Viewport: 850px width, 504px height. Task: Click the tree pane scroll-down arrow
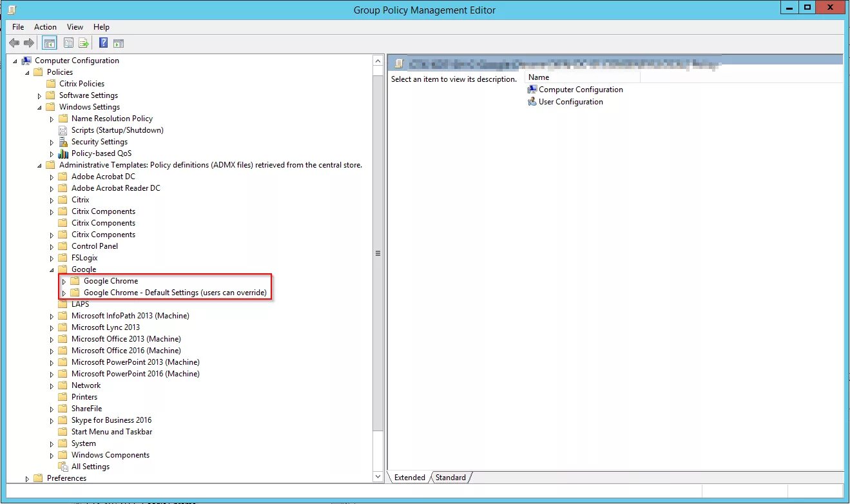[378, 477]
